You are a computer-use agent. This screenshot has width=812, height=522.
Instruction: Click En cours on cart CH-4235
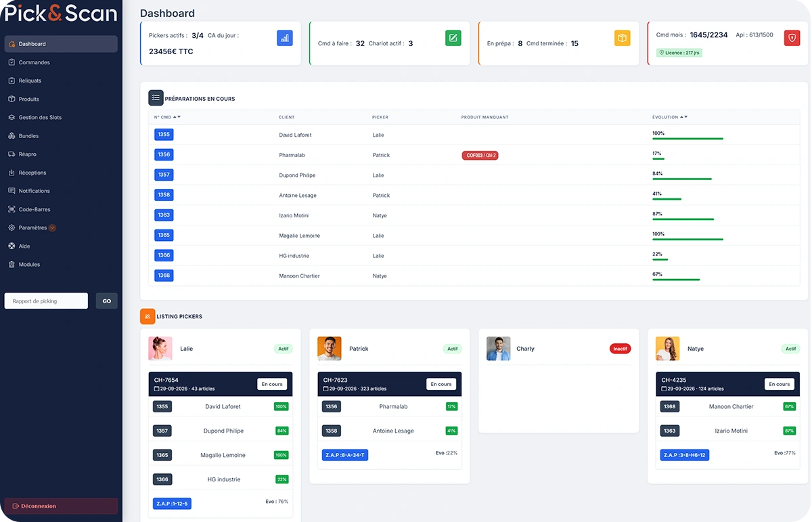pyautogui.click(x=780, y=384)
